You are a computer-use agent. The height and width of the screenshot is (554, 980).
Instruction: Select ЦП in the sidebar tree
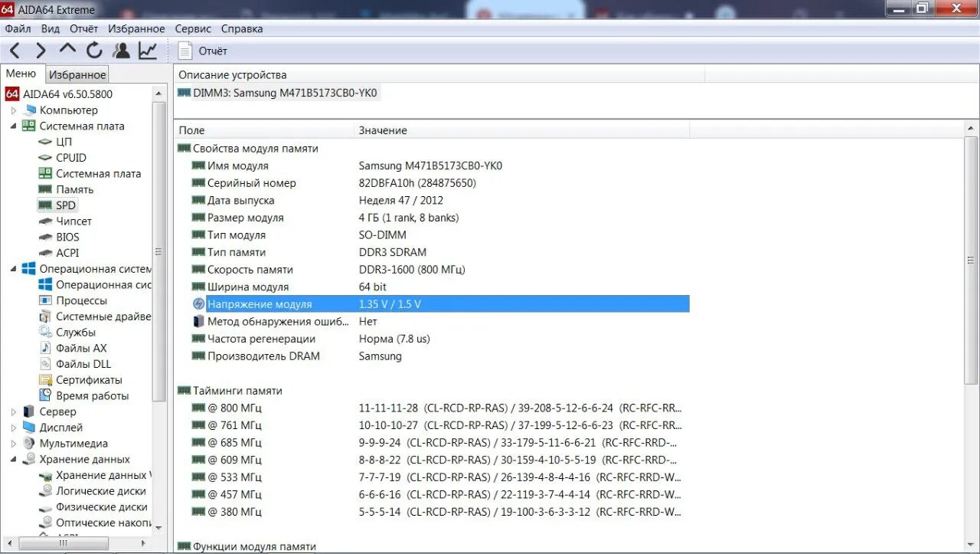(64, 142)
